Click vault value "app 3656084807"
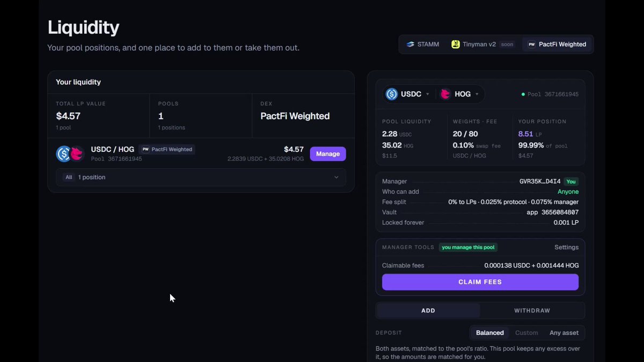 553,212
